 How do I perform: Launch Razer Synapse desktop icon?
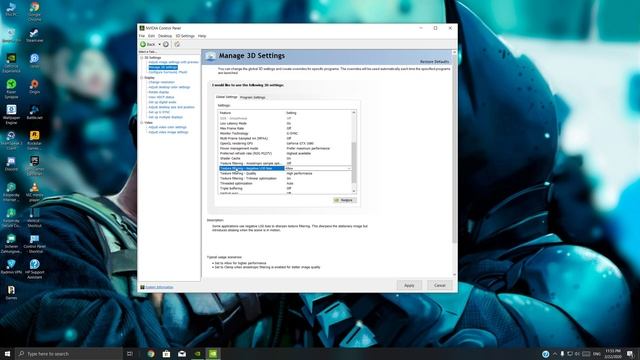(x=11, y=89)
